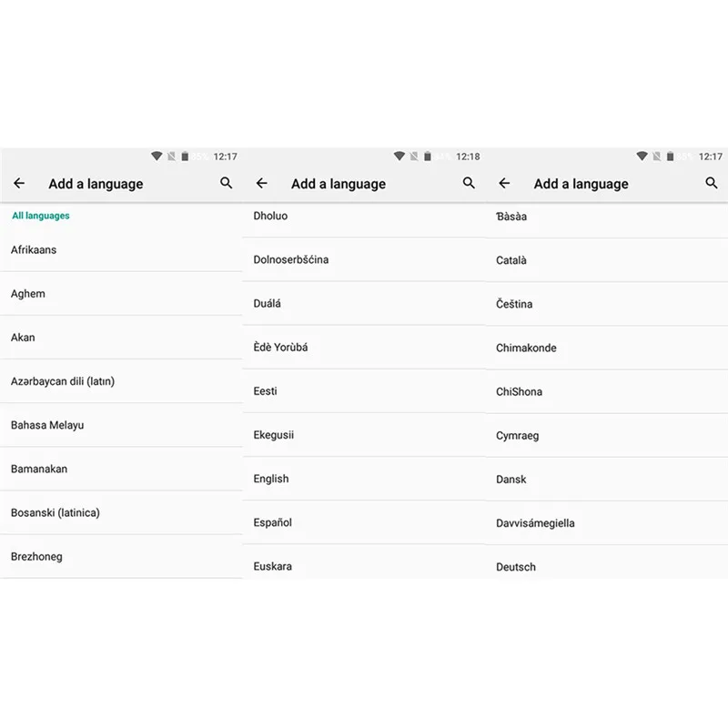
Task: Tap Wi-Fi status icon on the 12:18 screen
Action: pyautogui.click(x=399, y=156)
